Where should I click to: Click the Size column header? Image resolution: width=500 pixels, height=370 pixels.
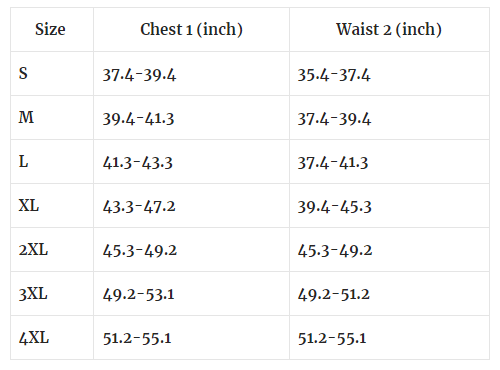coord(50,29)
